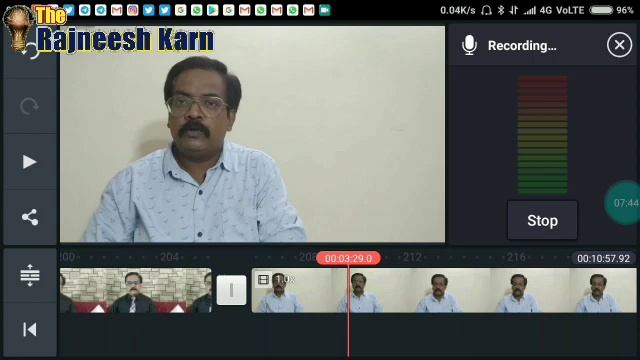The width and height of the screenshot is (640, 360).
Task: Stop the voice recording
Action: point(542,220)
